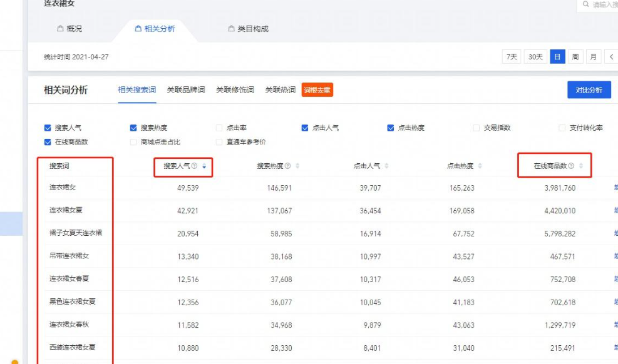
Task: Click the search term 西装连衣裙女夏
Action: pyautogui.click(x=73, y=348)
